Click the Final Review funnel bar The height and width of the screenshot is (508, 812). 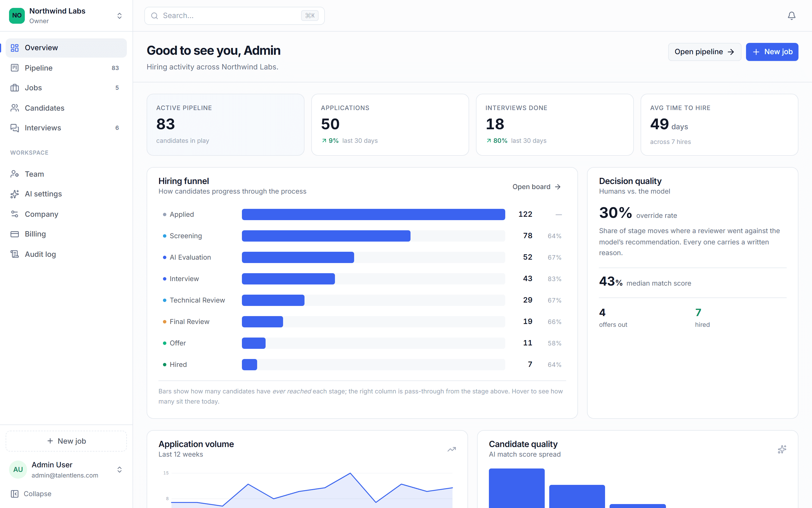(262, 321)
